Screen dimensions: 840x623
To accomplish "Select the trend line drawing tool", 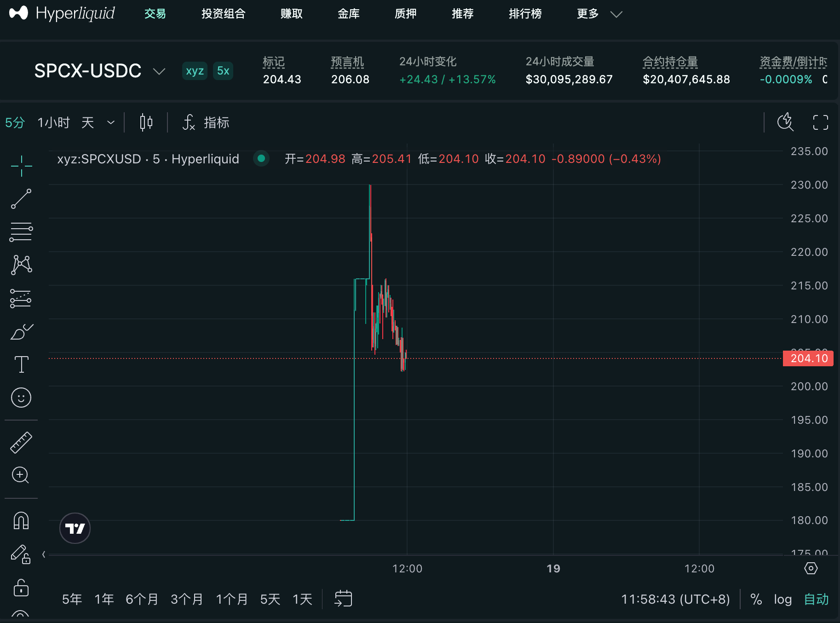I will pyautogui.click(x=21, y=199).
